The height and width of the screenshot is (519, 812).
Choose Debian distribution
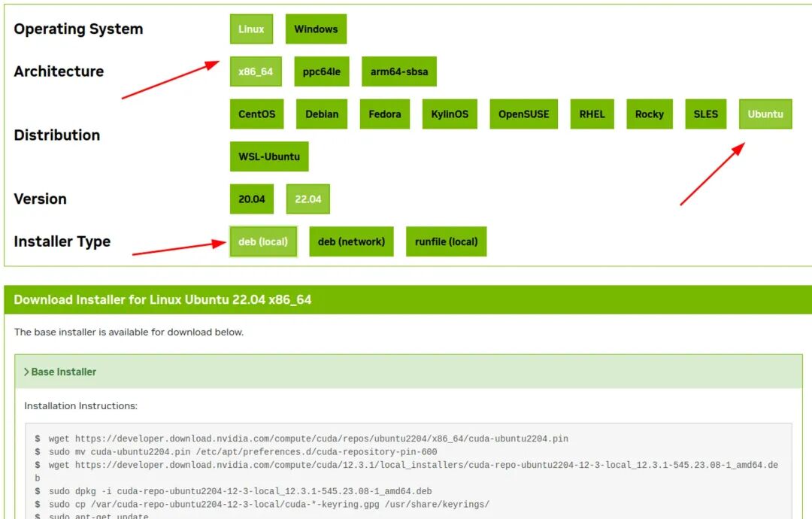point(322,114)
